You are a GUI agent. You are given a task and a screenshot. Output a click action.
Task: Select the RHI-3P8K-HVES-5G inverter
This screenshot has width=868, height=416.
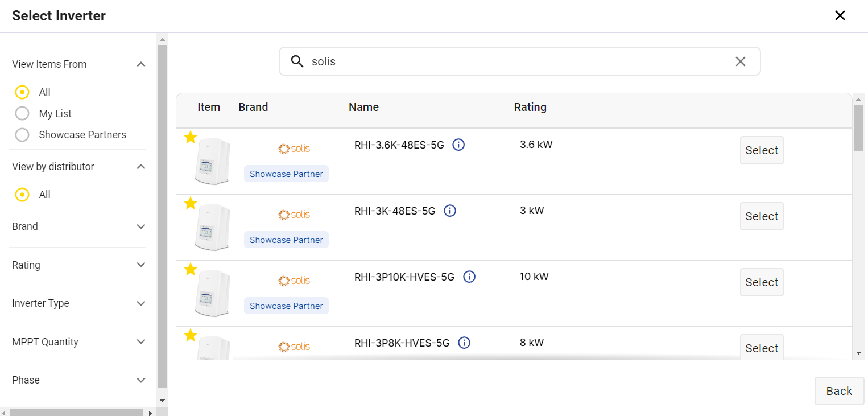click(762, 347)
